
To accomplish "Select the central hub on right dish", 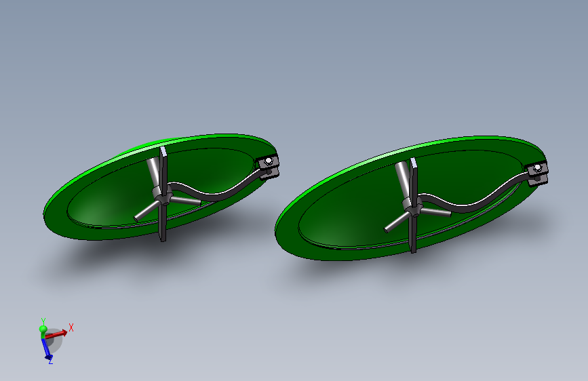I will [413, 207].
